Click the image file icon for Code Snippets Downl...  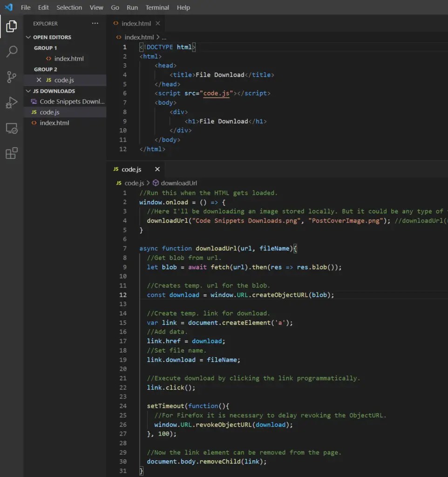[x=34, y=102]
